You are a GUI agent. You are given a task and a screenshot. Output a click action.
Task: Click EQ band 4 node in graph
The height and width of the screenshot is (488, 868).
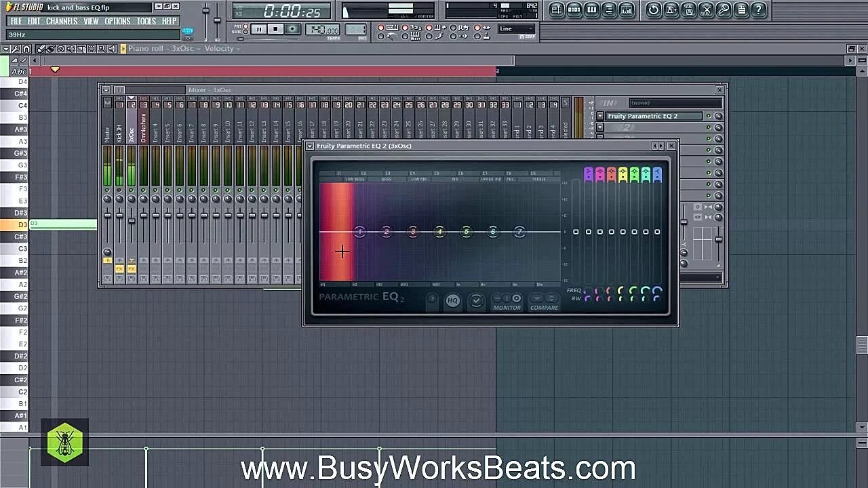coord(439,232)
